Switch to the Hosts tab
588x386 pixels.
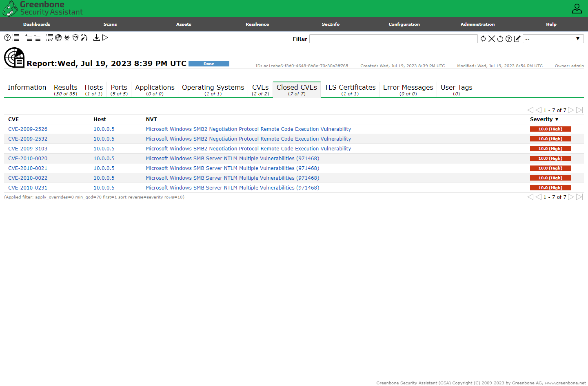pos(94,90)
